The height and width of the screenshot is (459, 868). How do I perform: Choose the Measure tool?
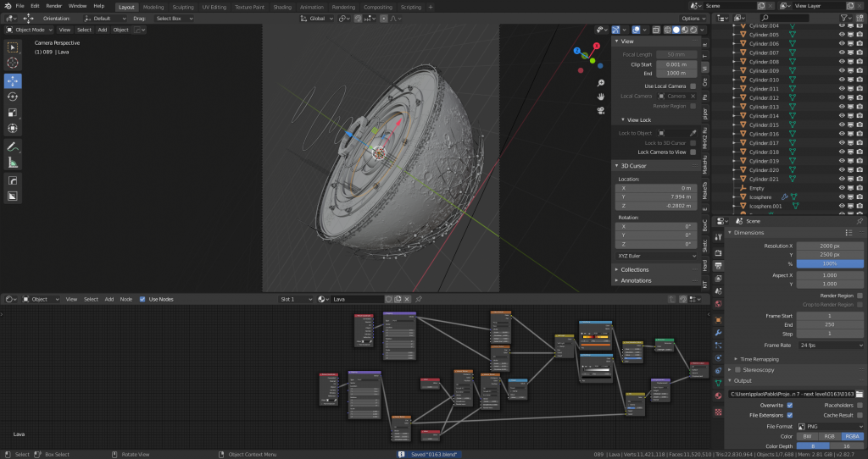13,162
